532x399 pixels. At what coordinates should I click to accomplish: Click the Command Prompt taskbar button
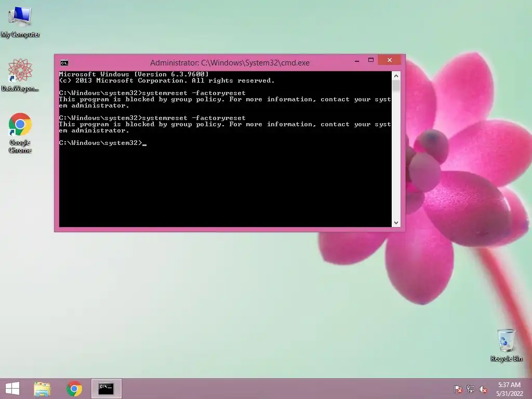[x=106, y=389]
